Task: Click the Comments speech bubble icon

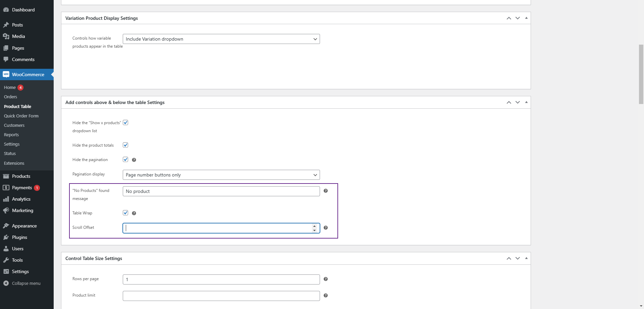Action: click(6, 59)
